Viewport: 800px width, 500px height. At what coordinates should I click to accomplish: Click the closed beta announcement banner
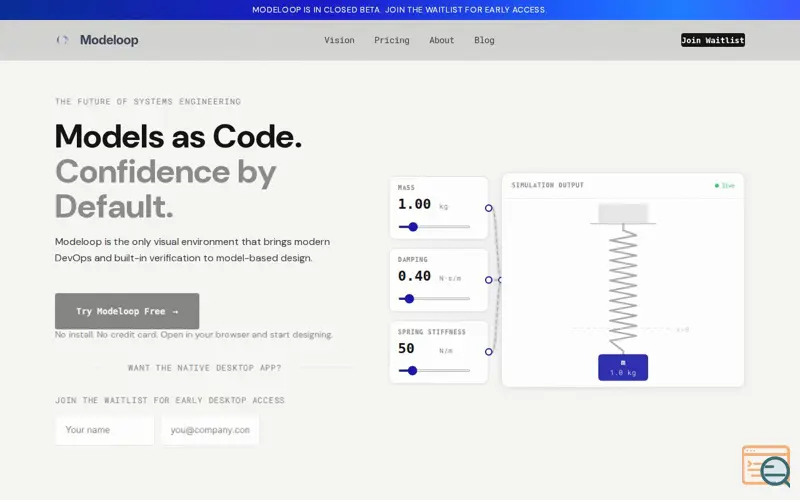(400, 10)
